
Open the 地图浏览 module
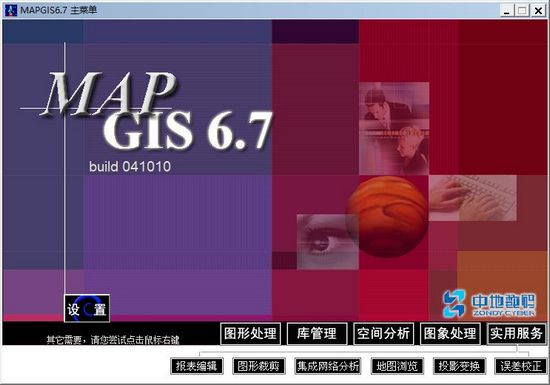pyautogui.click(x=397, y=366)
